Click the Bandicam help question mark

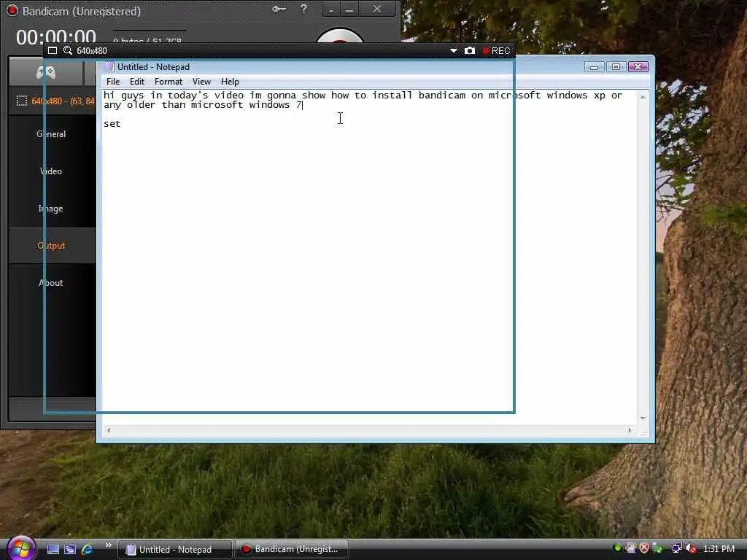(303, 9)
